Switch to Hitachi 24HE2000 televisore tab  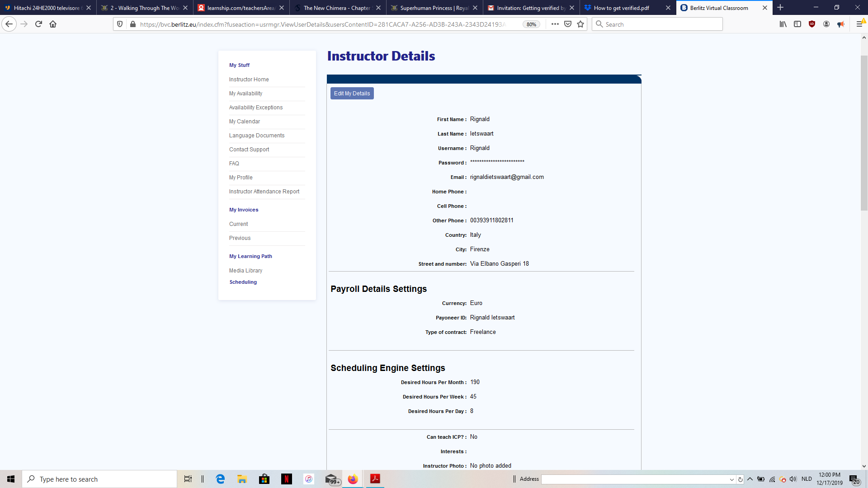tap(46, 8)
